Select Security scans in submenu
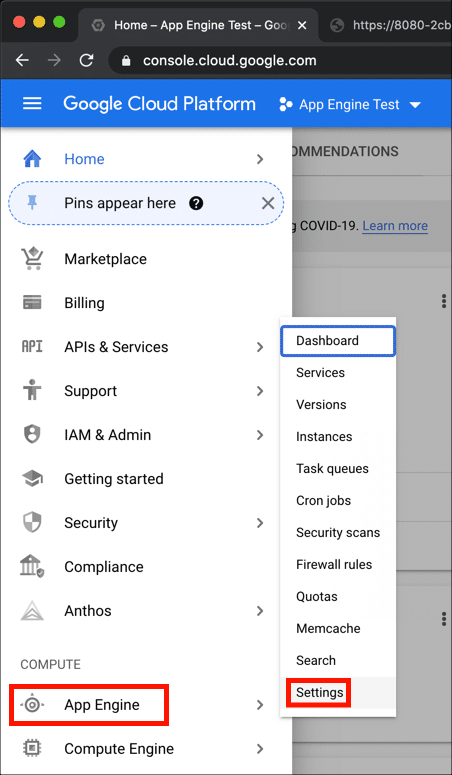452x775 pixels. (338, 532)
